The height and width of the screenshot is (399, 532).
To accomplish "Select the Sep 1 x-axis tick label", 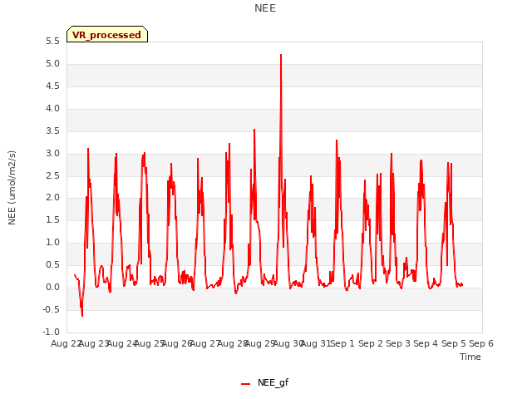I will pos(342,343).
